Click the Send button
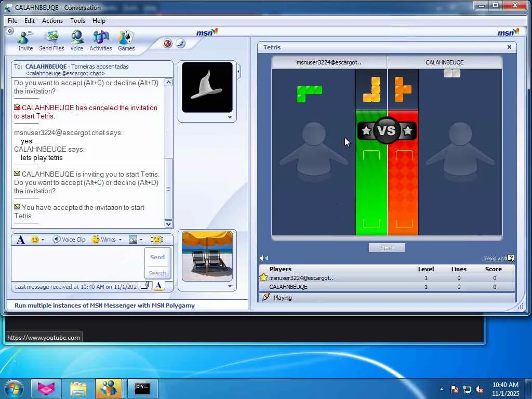Screen dimensions: 532x399 click(157, 257)
